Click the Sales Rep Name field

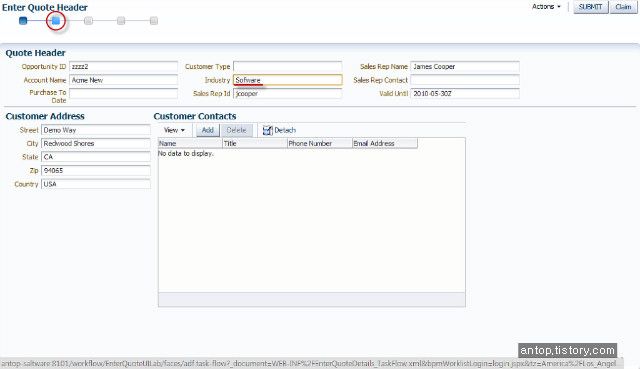pyautogui.click(x=465, y=67)
